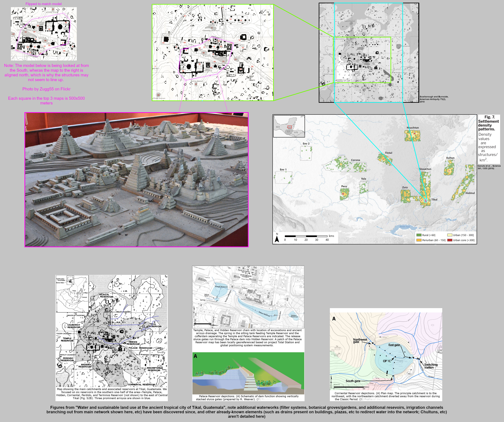Click the 'South gate' label
The width and height of the screenshot is (504, 422).
click(353, 381)
